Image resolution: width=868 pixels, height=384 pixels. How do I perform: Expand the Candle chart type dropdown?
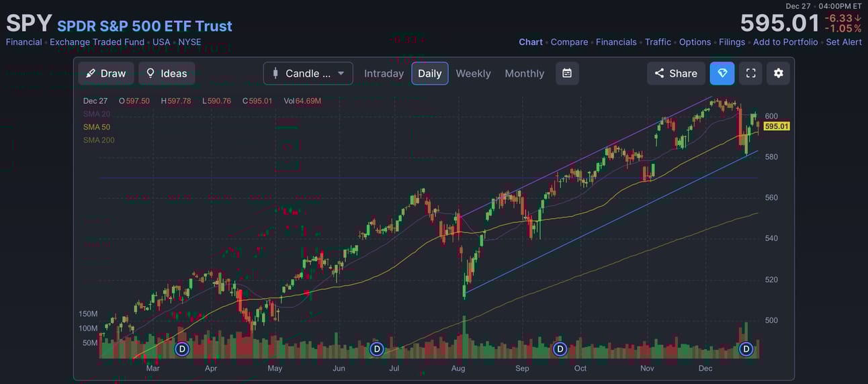[x=308, y=73]
